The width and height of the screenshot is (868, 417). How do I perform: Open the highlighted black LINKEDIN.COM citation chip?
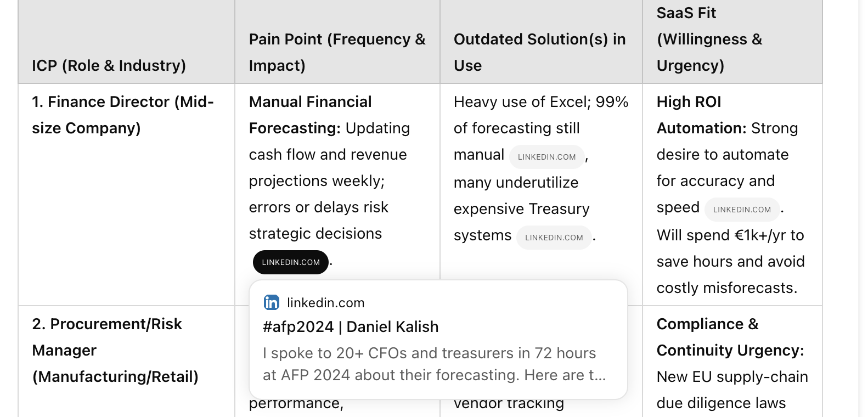click(x=291, y=262)
